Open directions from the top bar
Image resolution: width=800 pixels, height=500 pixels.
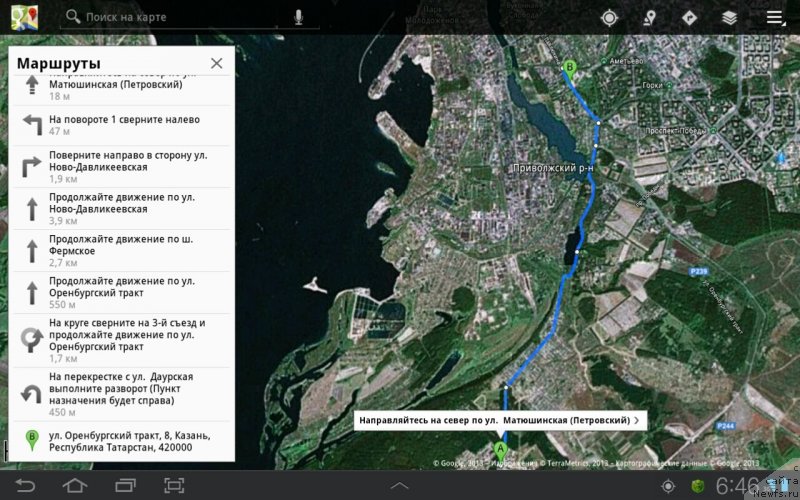689,17
